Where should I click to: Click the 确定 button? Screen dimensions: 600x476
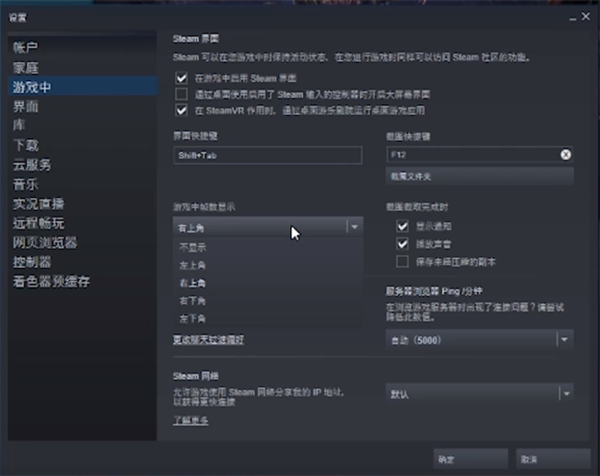(446, 457)
